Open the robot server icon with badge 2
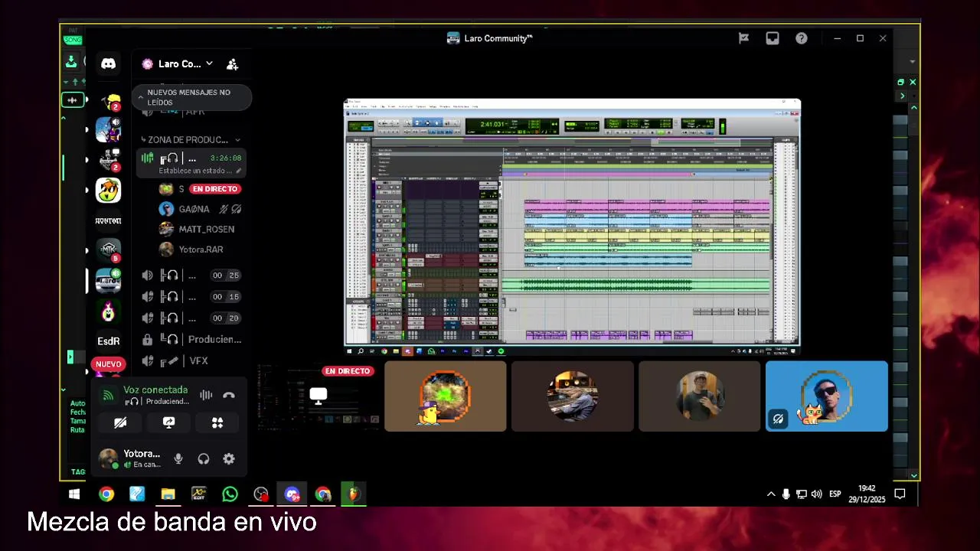This screenshot has width=980, height=551. click(110, 159)
